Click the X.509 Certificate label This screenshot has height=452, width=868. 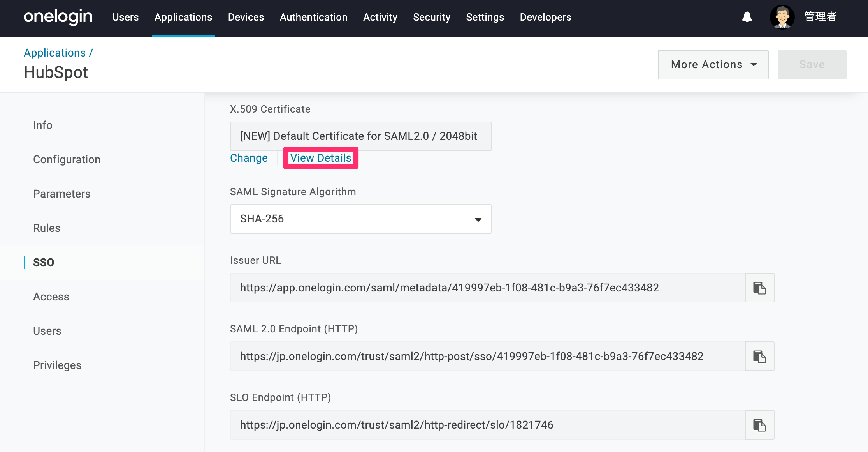(270, 109)
